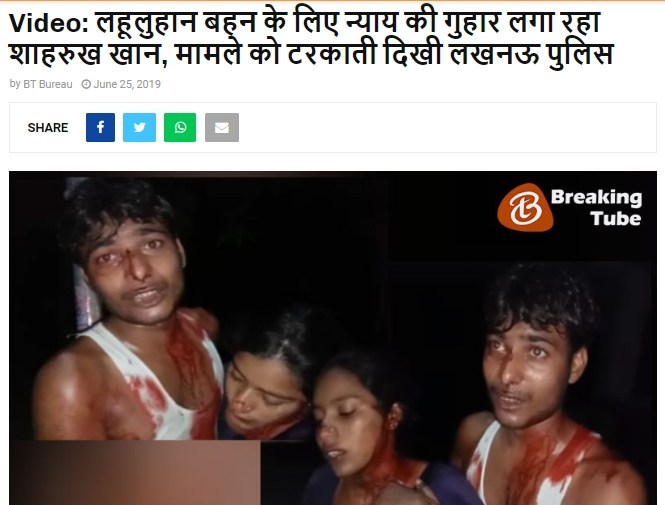Viewport: 665px width, 505px height.
Task: Share the article via Twitter icon
Action: (x=139, y=127)
